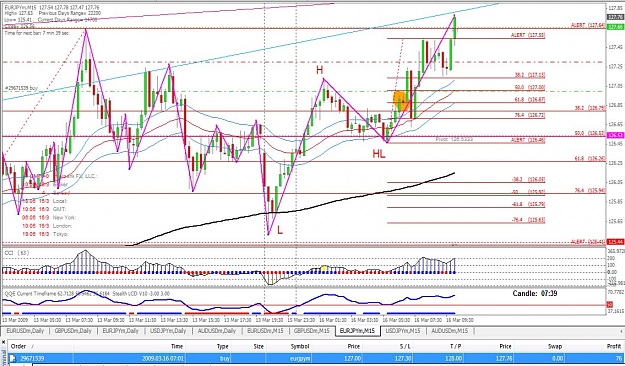Switch to the EURUSDm,Daily chart tab
Image resolution: width=625 pixels, height=366 pixels.
25,331
